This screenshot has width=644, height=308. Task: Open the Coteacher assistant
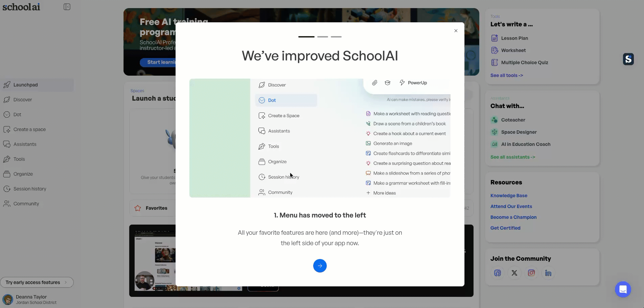tap(513, 120)
